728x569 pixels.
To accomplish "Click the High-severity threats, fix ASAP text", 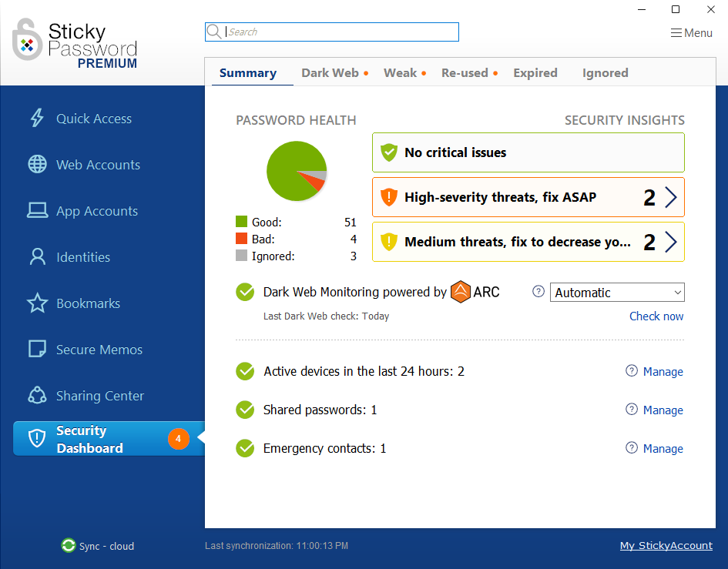I will [500, 197].
